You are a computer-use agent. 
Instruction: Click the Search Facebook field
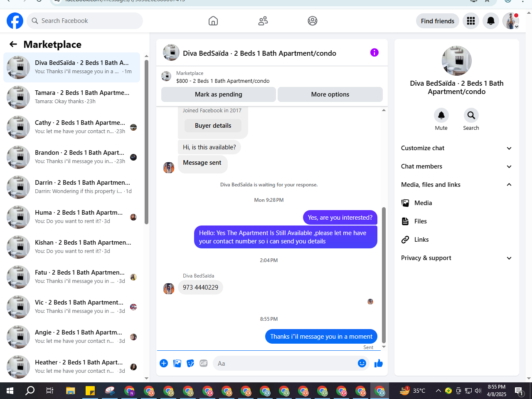coord(85,21)
